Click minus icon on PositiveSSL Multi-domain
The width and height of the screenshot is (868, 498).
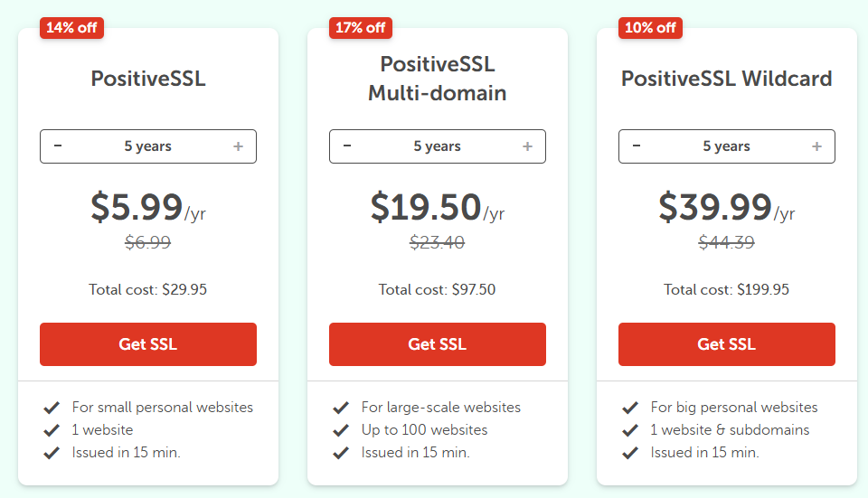point(347,146)
